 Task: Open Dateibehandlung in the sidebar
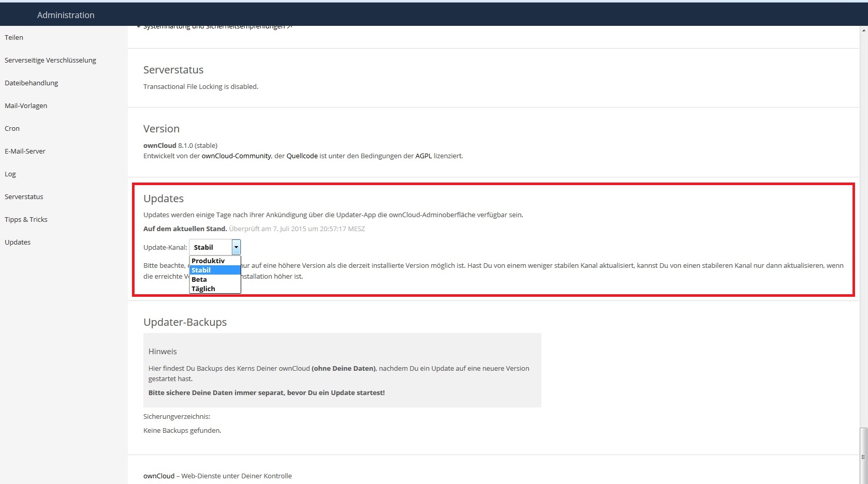point(31,83)
